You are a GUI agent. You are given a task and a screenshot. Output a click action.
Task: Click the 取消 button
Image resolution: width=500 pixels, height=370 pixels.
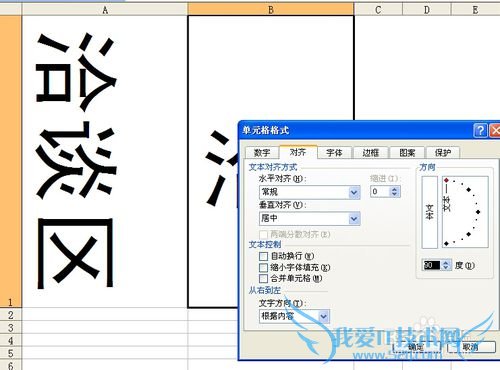470,347
